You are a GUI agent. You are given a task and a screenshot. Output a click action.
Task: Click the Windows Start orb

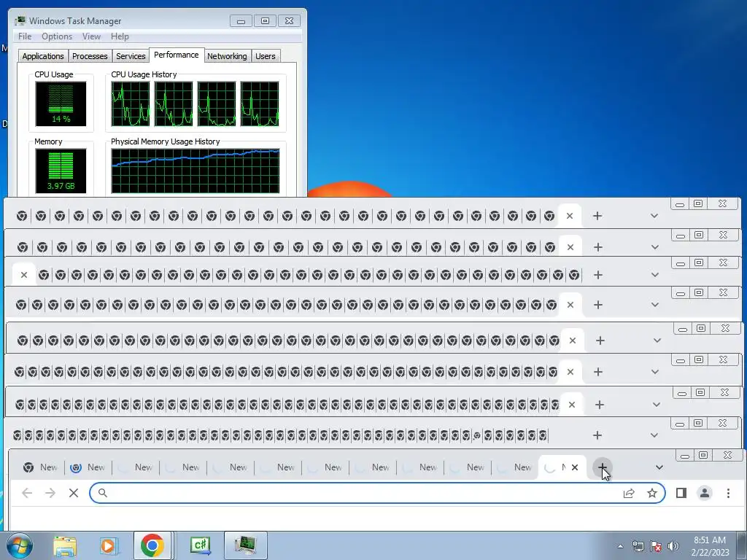pyautogui.click(x=20, y=545)
